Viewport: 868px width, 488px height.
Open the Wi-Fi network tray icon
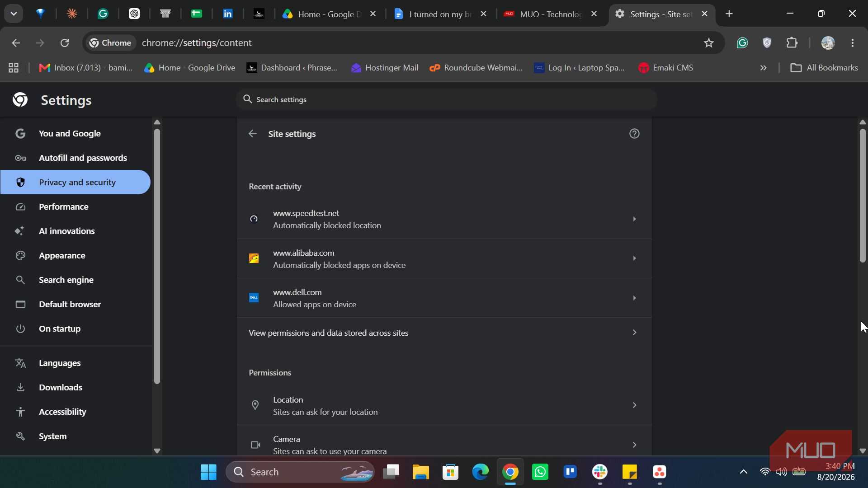(x=765, y=472)
